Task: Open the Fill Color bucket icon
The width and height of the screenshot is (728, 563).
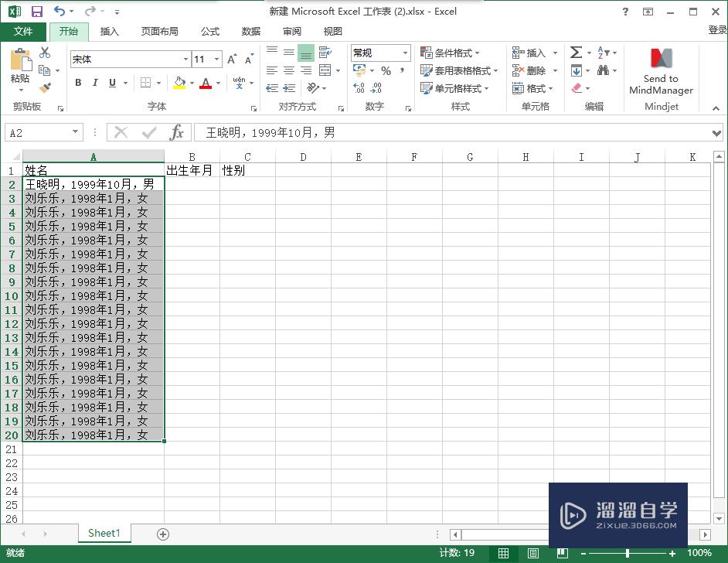Action: tap(179, 82)
